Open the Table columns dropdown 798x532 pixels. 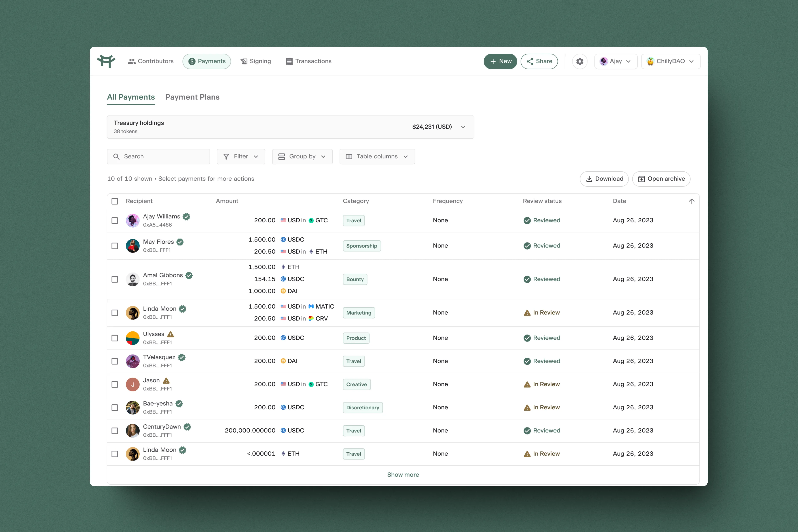coord(377,157)
